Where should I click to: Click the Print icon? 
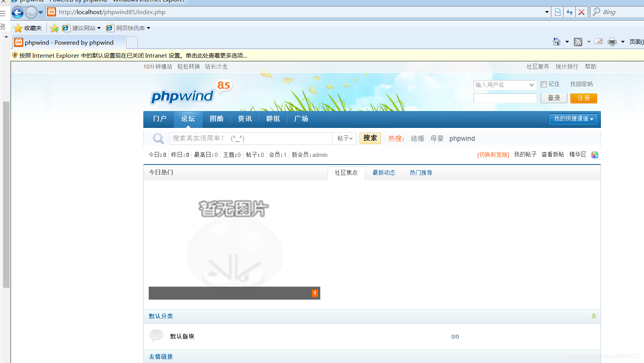pyautogui.click(x=612, y=42)
